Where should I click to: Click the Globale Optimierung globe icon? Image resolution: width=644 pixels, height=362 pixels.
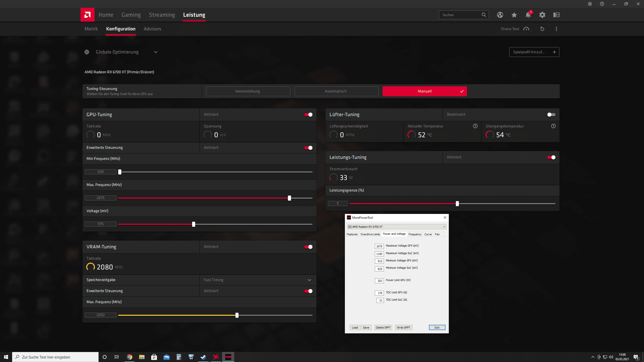tap(87, 52)
